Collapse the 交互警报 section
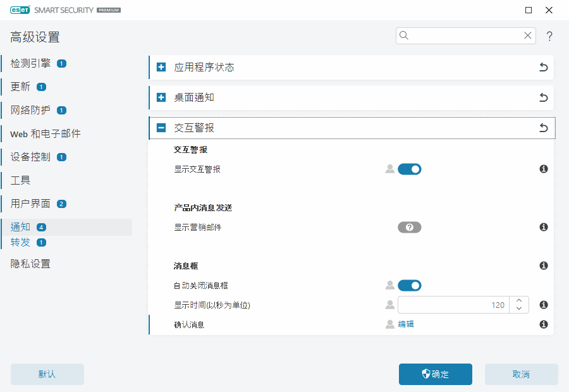 161,128
